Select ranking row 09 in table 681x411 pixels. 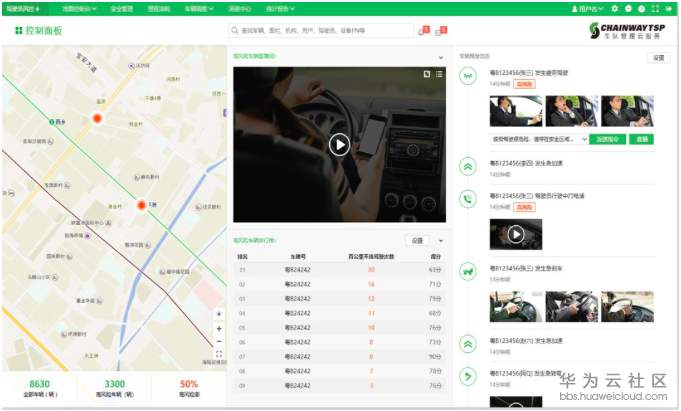(x=340, y=386)
